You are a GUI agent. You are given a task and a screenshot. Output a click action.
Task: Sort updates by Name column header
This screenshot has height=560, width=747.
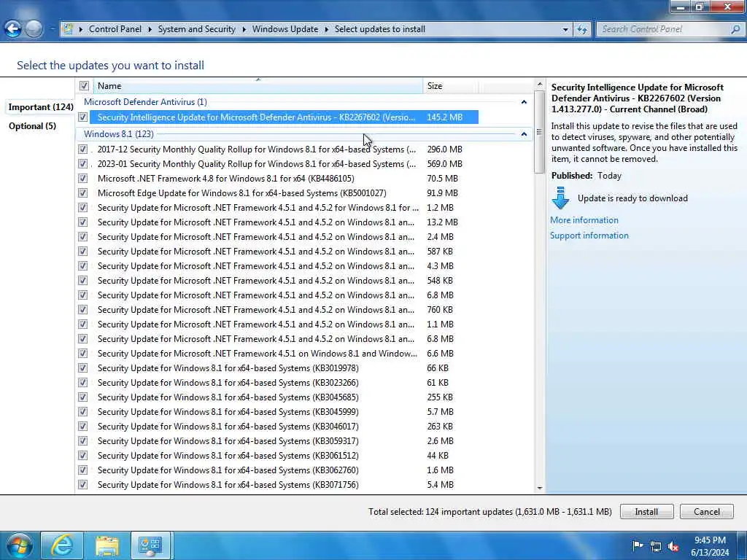(258, 86)
